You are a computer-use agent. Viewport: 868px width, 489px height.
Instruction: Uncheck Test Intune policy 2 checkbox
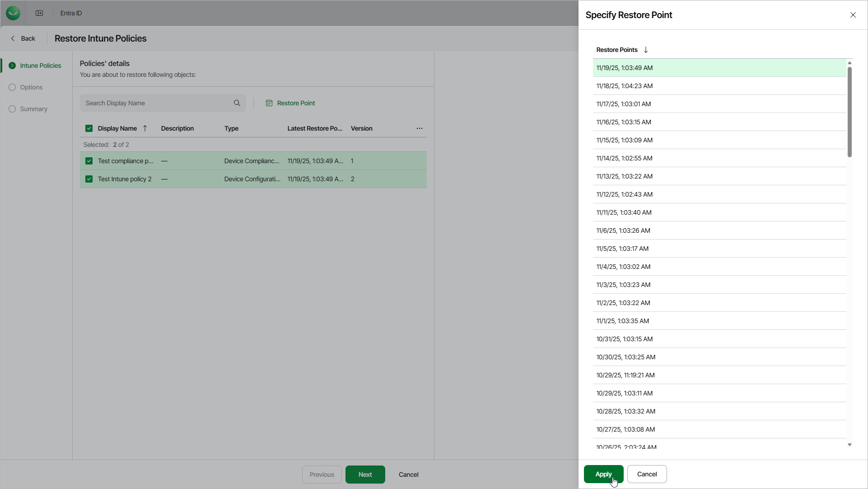(x=89, y=179)
